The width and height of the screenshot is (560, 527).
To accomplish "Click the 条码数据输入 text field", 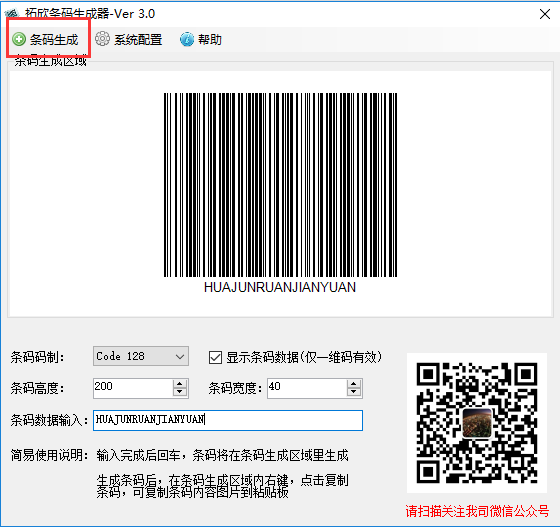I will click(228, 420).
